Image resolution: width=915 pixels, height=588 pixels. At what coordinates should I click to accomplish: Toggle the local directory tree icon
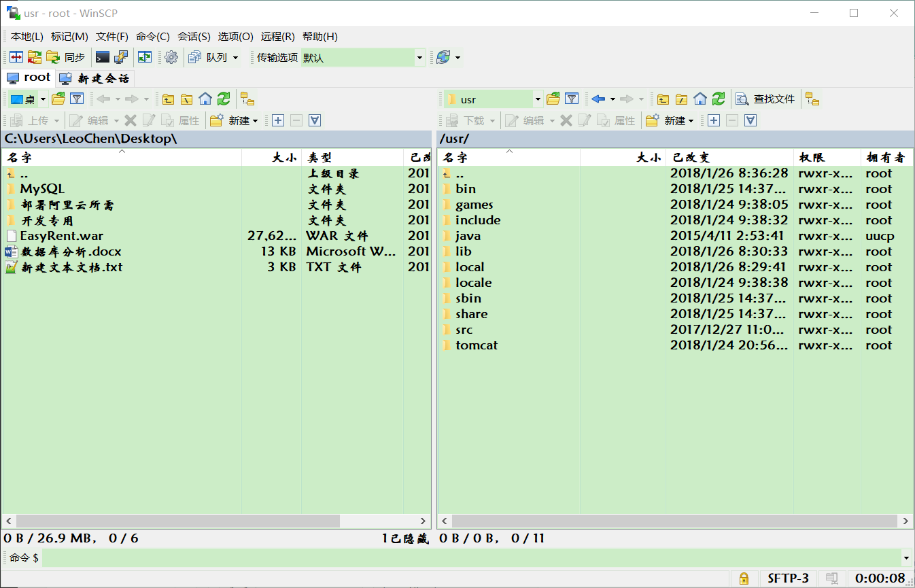pos(247,99)
